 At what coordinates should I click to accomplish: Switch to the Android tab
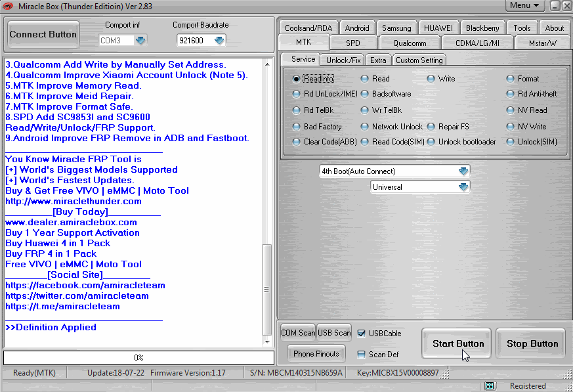[357, 28]
